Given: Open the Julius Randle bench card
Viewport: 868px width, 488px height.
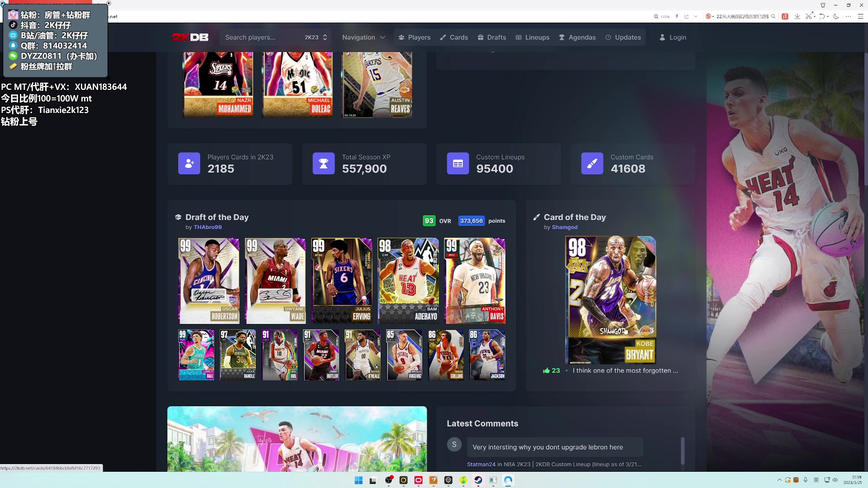Looking at the screenshot, I should pyautogui.click(x=238, y=355).
